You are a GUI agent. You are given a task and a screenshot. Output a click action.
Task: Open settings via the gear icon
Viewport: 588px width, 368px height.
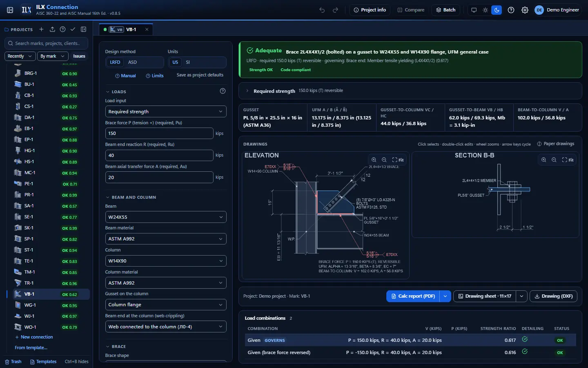[x=525, y=10]
